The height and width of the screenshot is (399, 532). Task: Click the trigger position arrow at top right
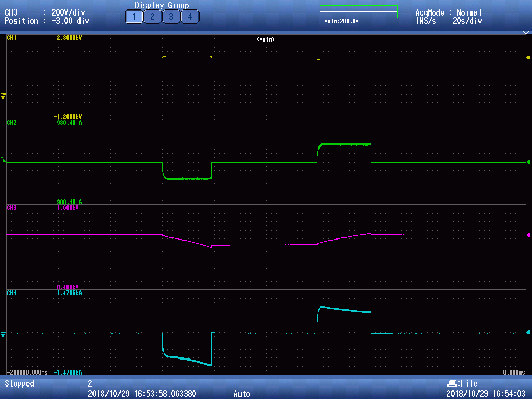pos(526,31)
